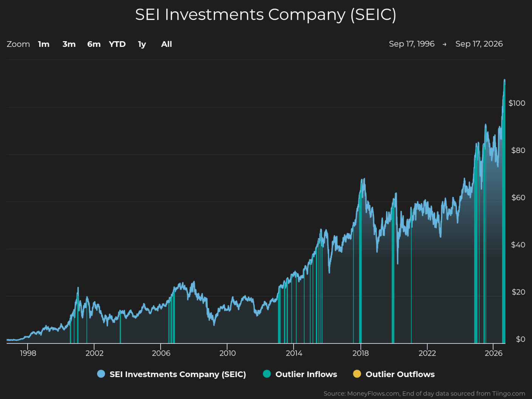
Task: Click the 2022 x-axis label
Action: [x=427, y=353]
